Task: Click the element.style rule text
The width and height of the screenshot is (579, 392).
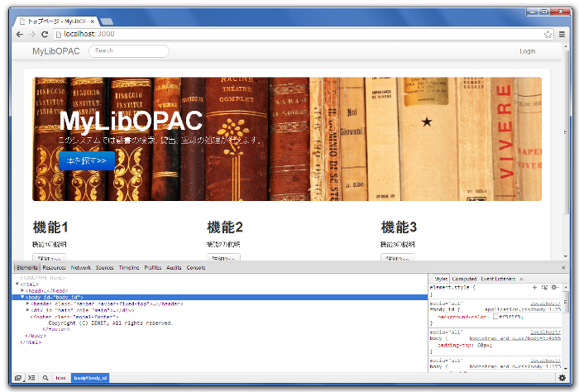Action: (452, 287)
